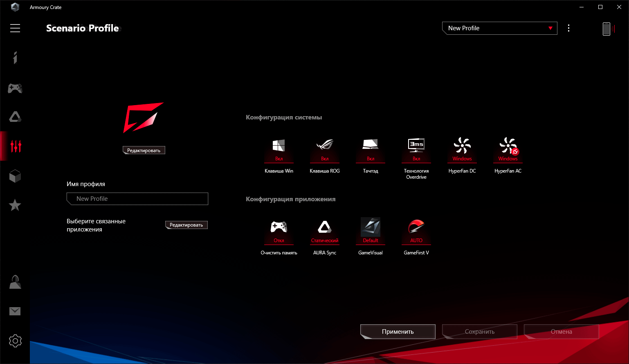
Task: Change the HyperFan DC mode
Action: (x=462, y=150)
